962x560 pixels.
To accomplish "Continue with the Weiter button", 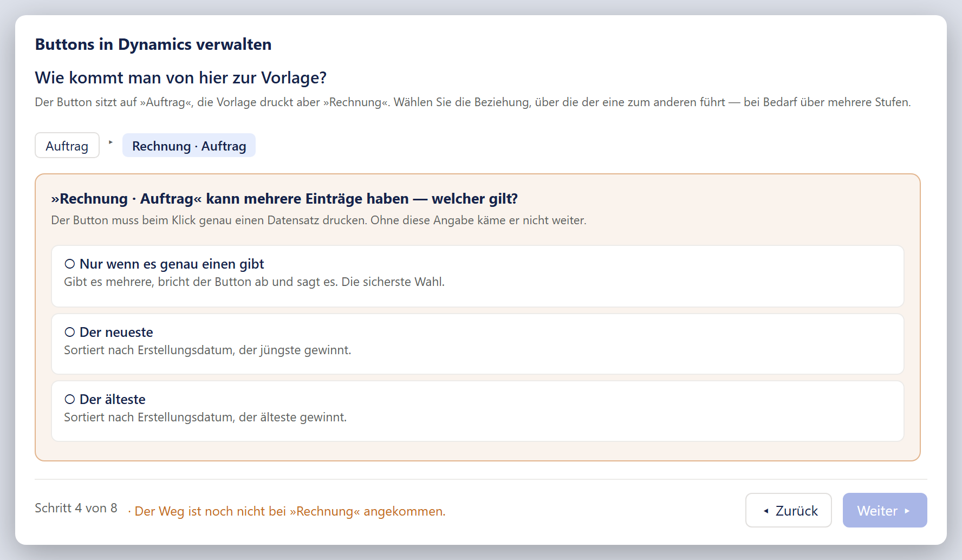I will pyautogui.click(x=885, y=510).
